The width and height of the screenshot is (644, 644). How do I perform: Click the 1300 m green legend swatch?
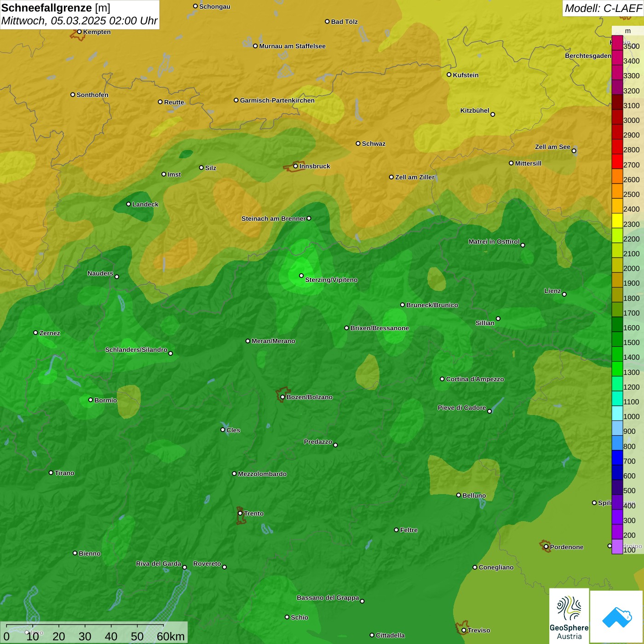pyautogui.click(x=617, y=369)
